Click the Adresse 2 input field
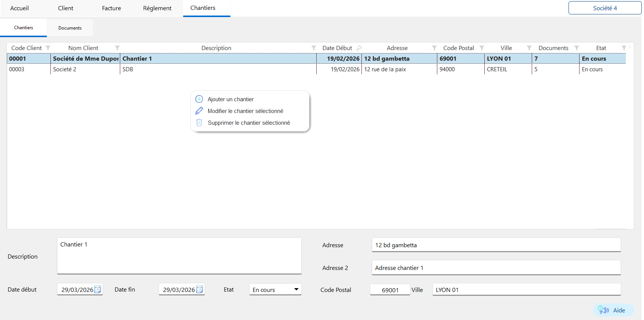The image size is (644, 320). (496, 268)
